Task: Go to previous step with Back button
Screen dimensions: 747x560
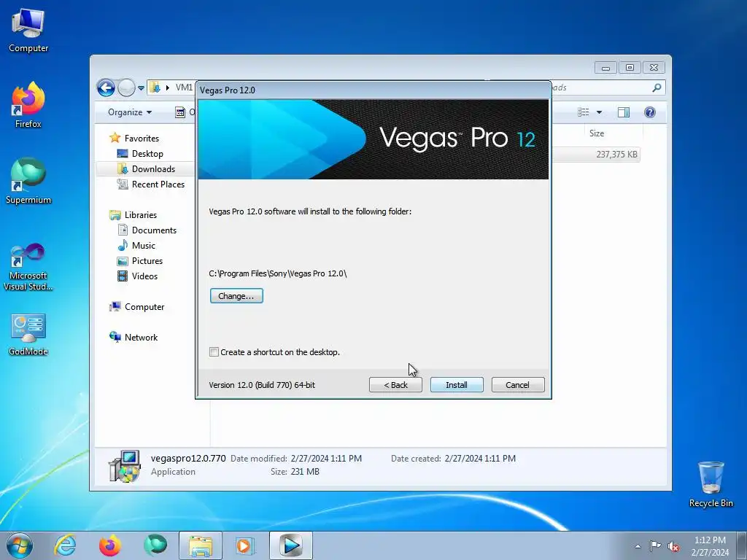Action: coord(395,385)
